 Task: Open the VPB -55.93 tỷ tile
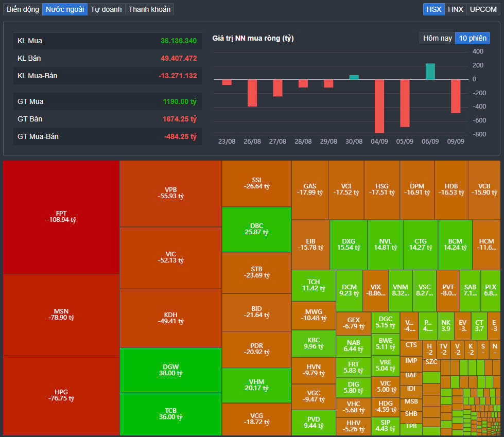pyautogui.click(x=171, y=194)
